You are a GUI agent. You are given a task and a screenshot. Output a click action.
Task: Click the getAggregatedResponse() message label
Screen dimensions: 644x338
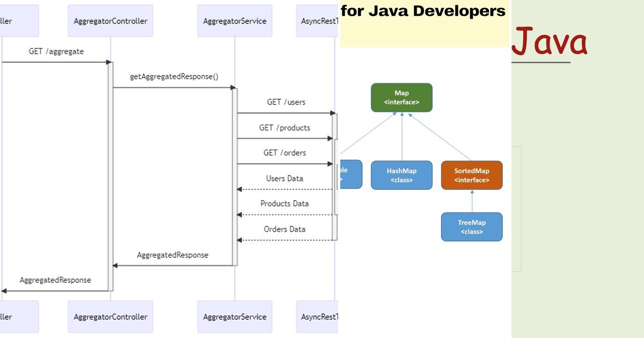click(x=174, y=76)
